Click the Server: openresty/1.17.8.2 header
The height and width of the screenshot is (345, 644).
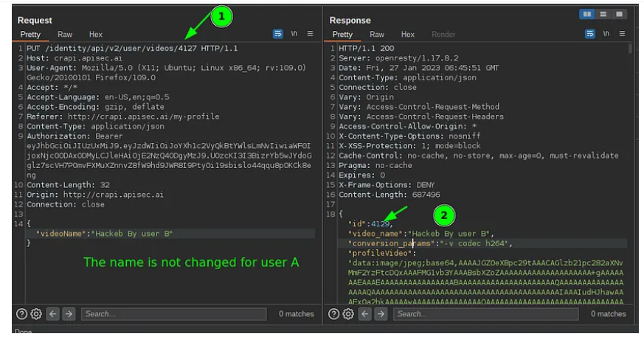pos(398,58)
